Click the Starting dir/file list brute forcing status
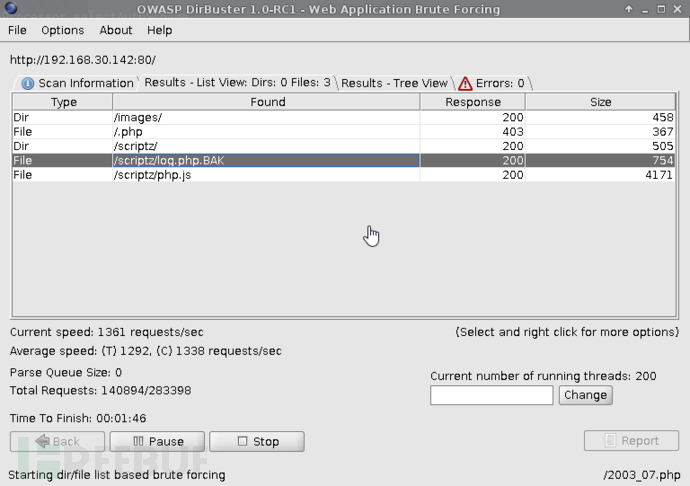This screenshot has height=486, width=690. pyautogui.click(x=117, y=475)
